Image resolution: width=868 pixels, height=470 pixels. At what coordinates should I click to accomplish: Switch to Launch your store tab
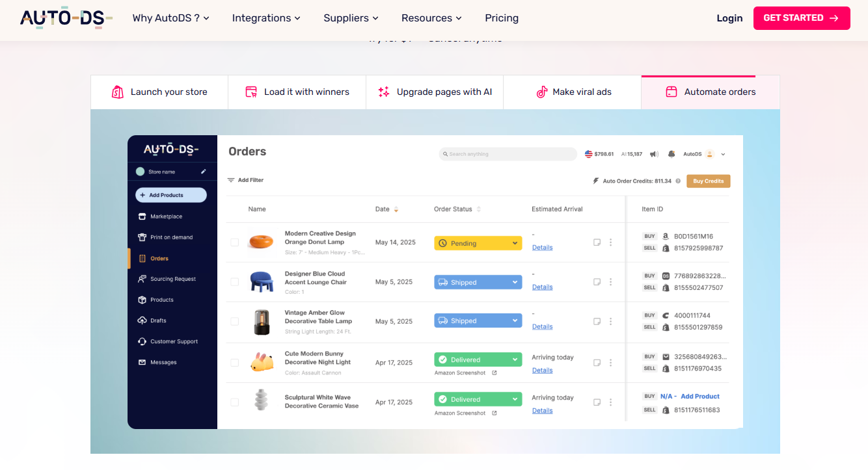(x=159, y=92)
